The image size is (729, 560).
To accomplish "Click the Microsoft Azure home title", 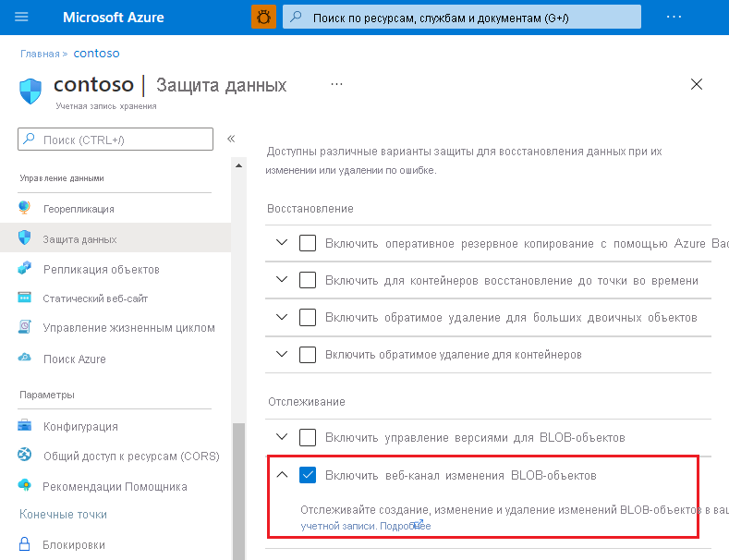I will pyautogui.click(x=114, y=18).
